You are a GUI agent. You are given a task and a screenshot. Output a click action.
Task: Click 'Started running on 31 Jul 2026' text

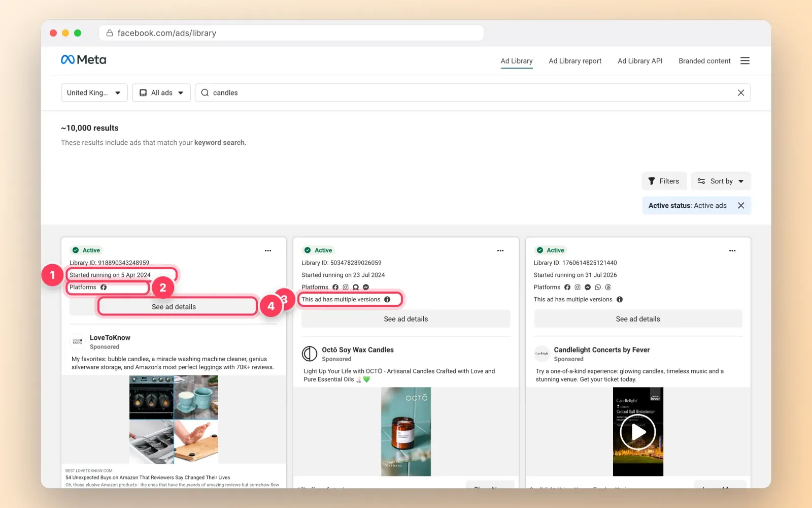pyautogui.click(x=576, y=275)
